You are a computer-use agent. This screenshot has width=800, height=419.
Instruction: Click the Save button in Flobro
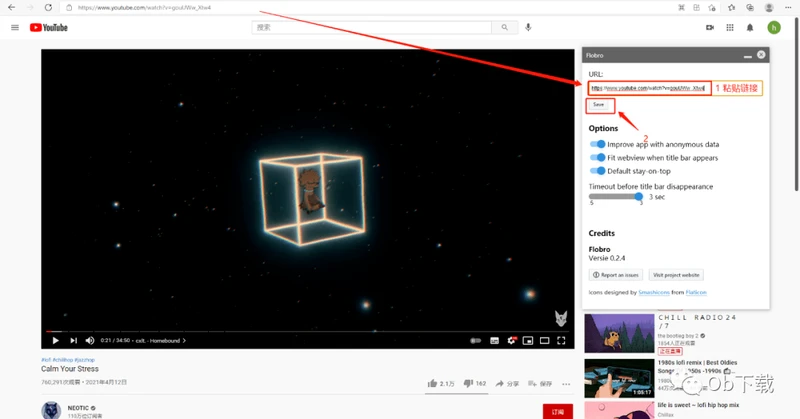point(598,105)
